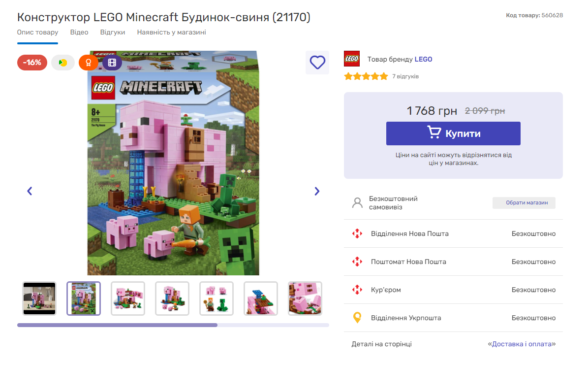Open the Обрати магазин store selector

[524, 203]
